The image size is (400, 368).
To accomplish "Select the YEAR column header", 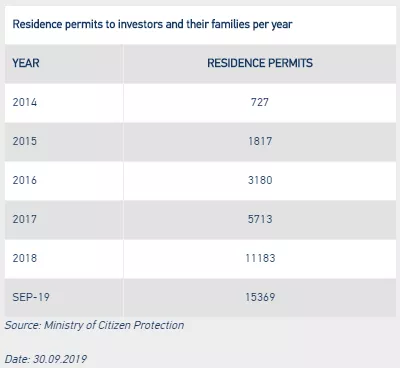I will [26, 63].
